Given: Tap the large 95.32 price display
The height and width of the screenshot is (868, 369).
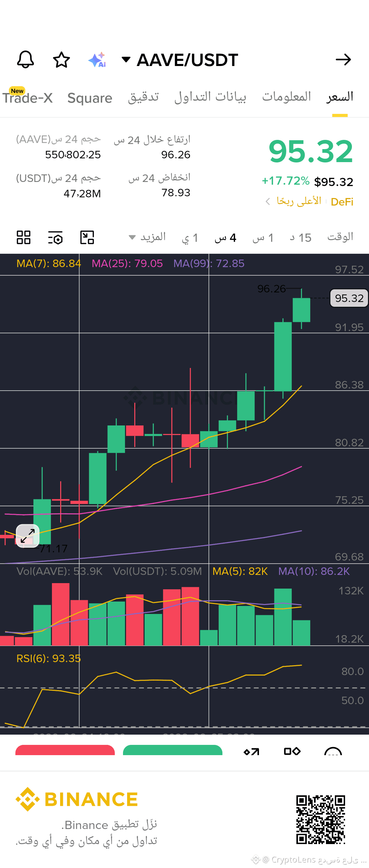Looking at the screenshot, I should 311,152.
